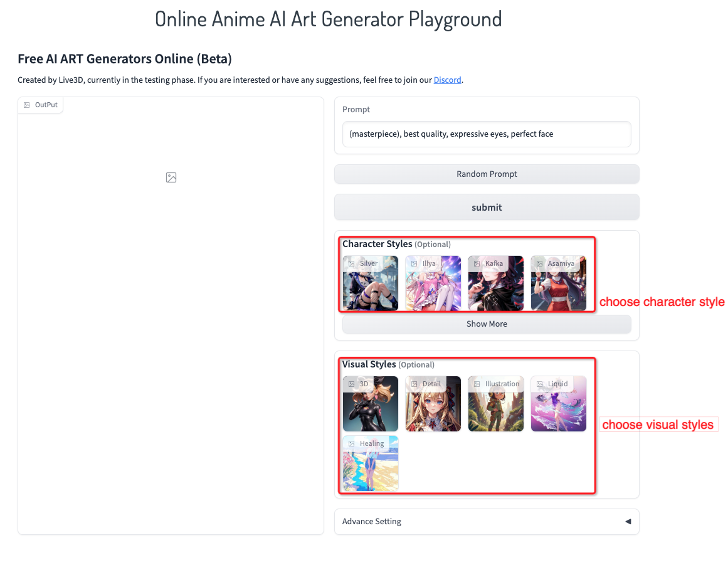This screenshot has width=728, height=575.
Task: Click the Random Prompt button
Action: (487, 174)
